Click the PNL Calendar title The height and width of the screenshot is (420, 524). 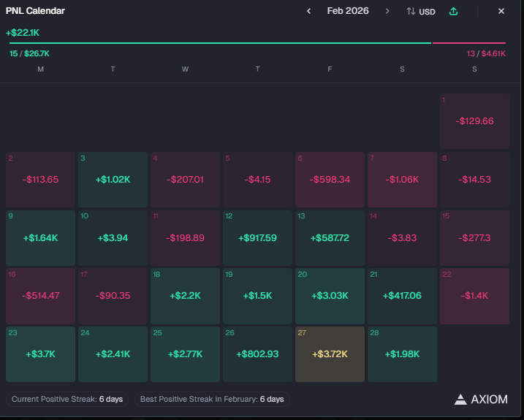click(x=35, y=11)
